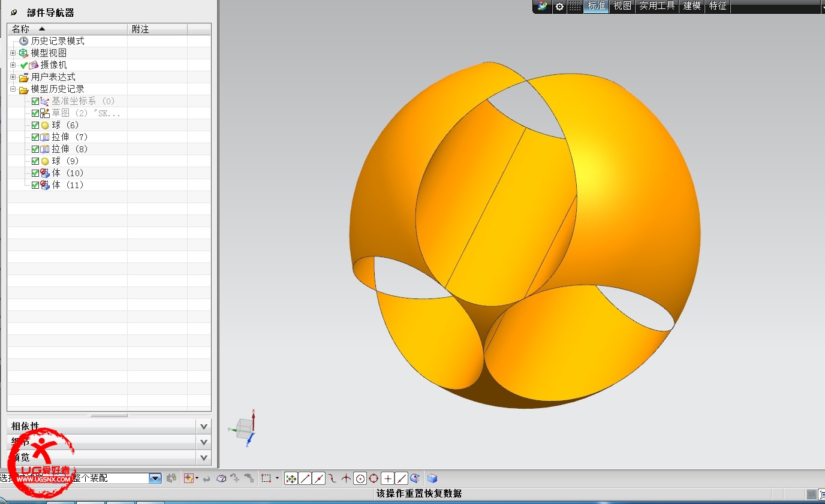Click the curved return arrow icon
The width and height of the screenshot is (825, 504).
pyautogui.click(x=206, y=479)
